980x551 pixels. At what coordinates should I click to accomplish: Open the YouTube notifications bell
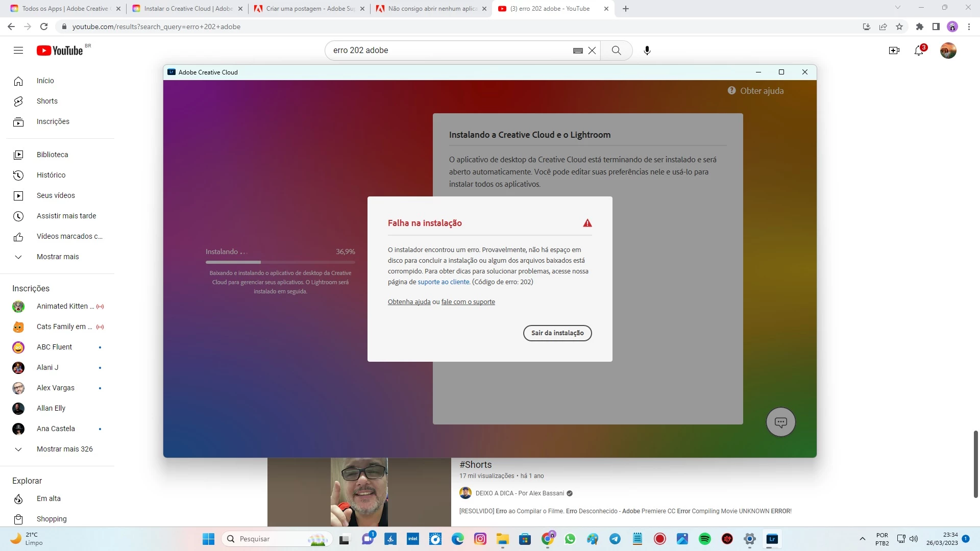click(x=919, y=51)
